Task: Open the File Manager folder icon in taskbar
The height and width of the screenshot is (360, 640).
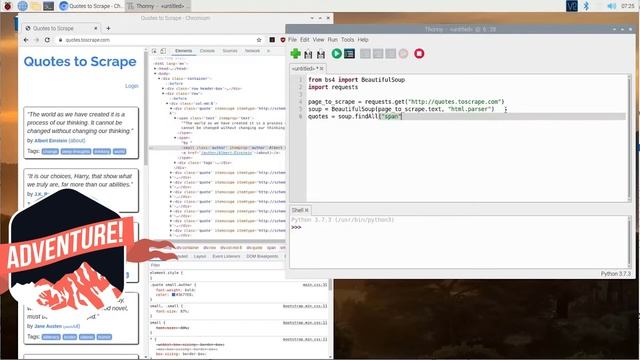Action: tap(36, 6)
